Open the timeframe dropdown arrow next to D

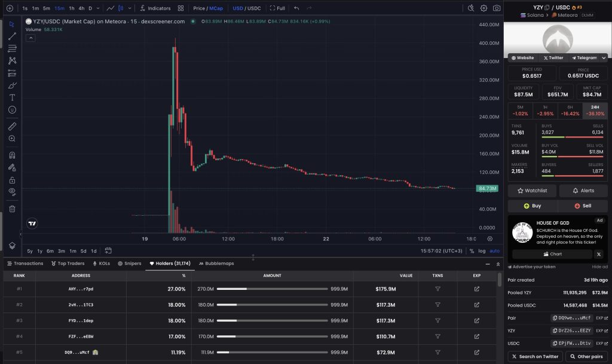pos(99,8)
